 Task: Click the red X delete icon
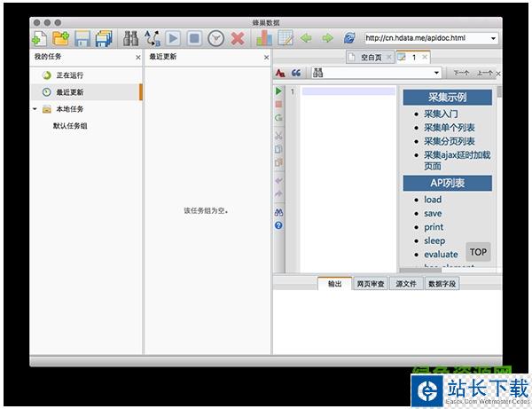point(238,38)
